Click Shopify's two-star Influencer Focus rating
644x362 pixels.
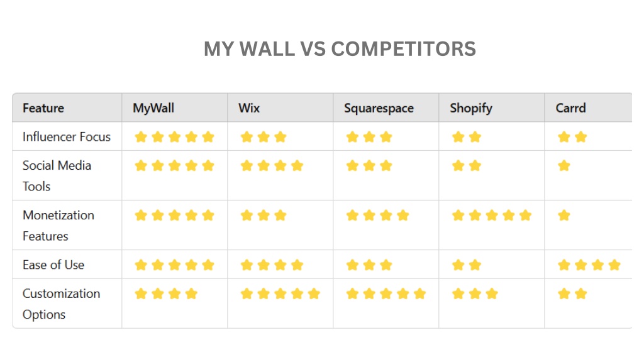467,136
